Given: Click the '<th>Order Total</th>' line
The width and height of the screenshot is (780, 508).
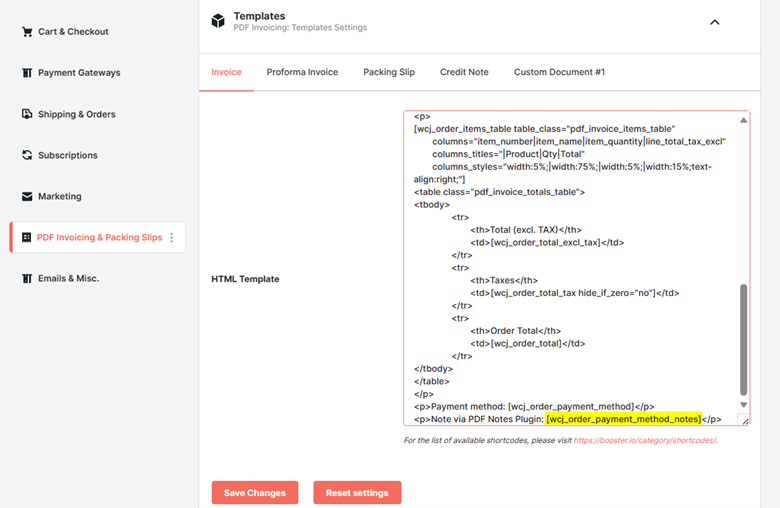Looking at the screenshot, I should point(515,331).
